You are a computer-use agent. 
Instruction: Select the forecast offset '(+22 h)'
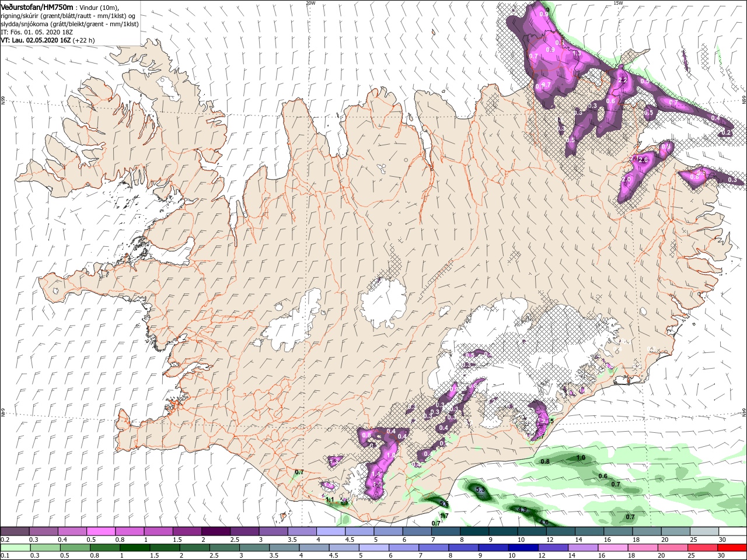tap(84, 40)
